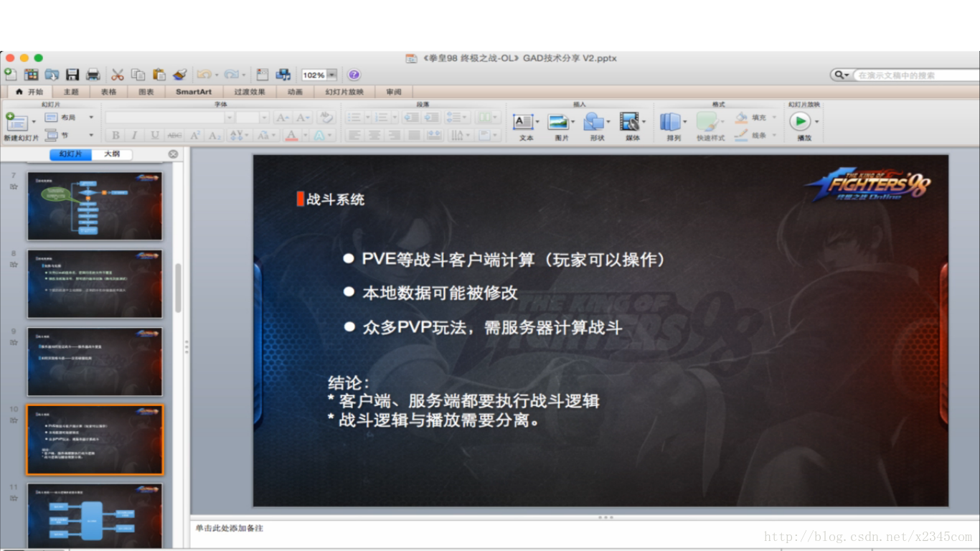Expand the 节 section dropdown arrow
980x551 pixels.
[x=91, y=135]
